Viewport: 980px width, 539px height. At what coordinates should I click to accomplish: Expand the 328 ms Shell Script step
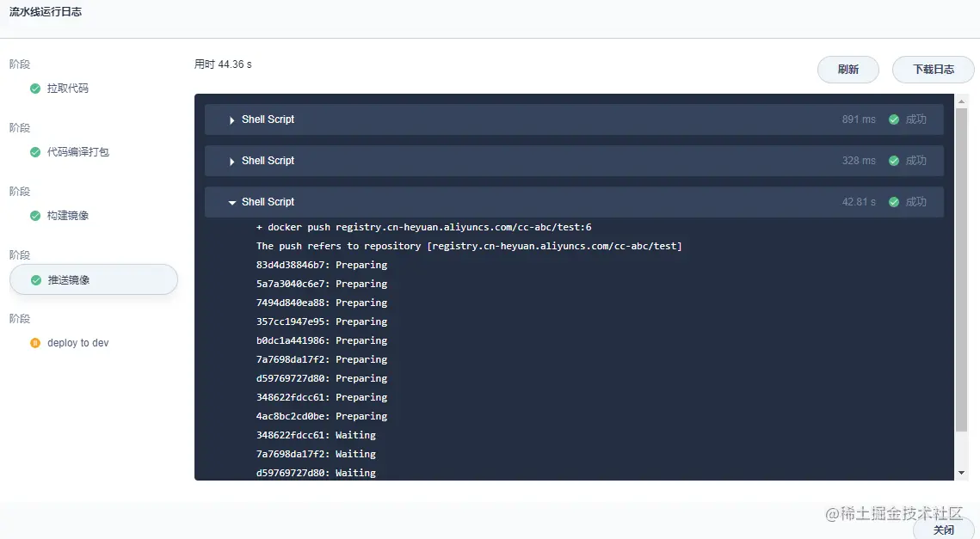pyautogui.click(x=231, y=161)
